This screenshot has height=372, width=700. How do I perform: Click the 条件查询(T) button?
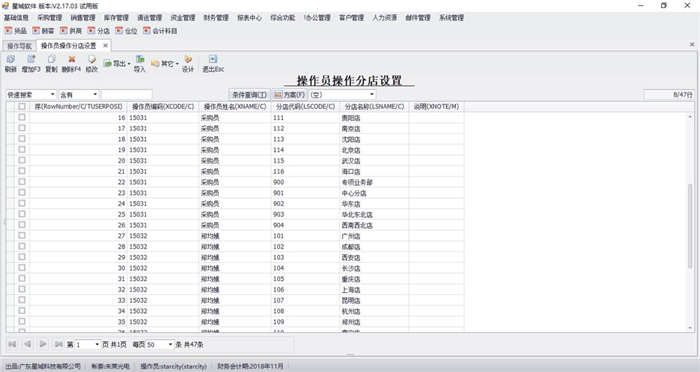(249, 95)
